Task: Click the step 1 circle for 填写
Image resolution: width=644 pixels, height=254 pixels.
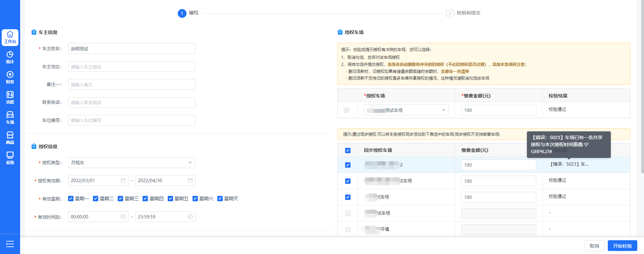Action: pos(182,13)
